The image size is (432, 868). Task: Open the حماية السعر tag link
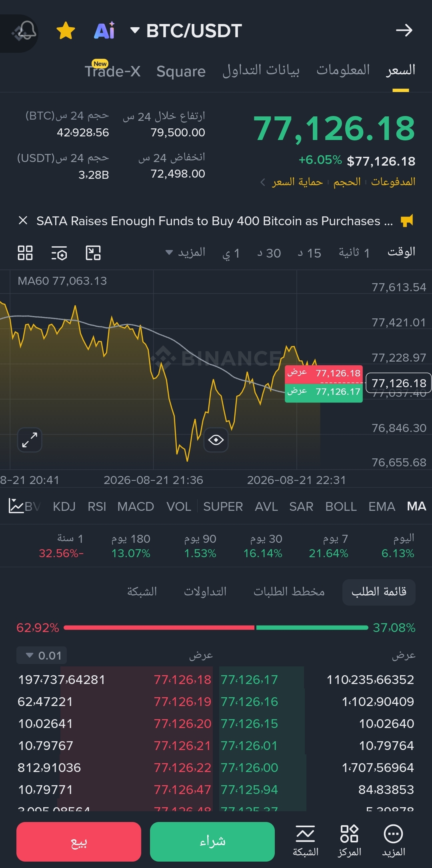click(297, 182)
